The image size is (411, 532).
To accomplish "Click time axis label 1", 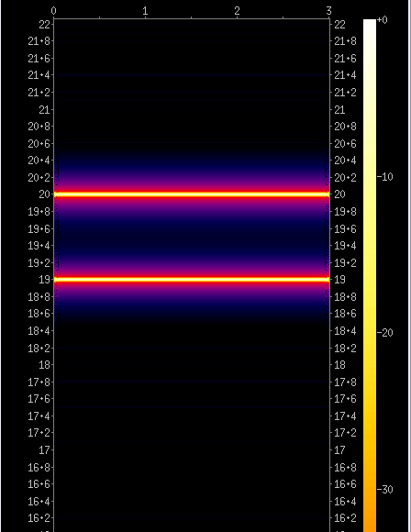I will [145, 11].
